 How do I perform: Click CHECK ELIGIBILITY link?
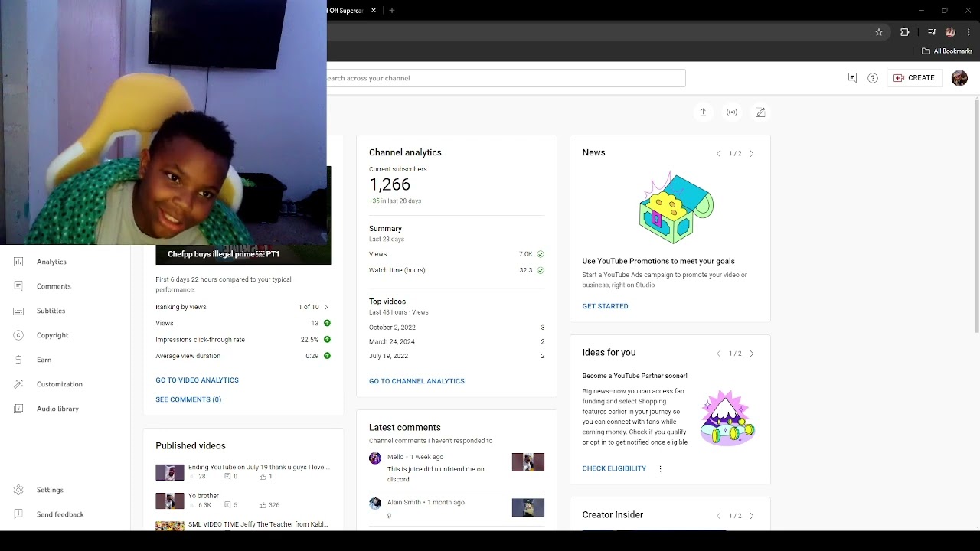[614, 468]
